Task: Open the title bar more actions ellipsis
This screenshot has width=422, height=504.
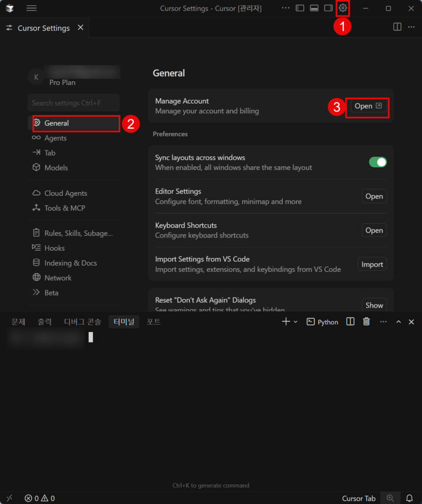Action: pyautogui.click(x=285, y=8)
